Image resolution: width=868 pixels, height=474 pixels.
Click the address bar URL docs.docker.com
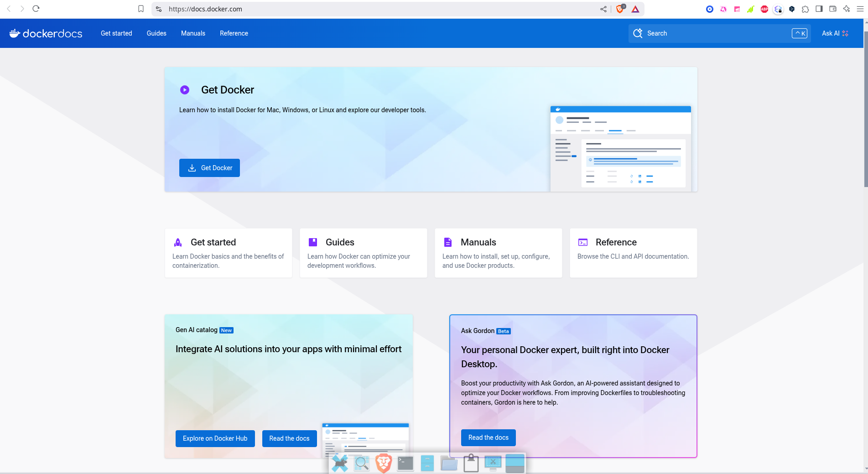(x=205, y=9)
